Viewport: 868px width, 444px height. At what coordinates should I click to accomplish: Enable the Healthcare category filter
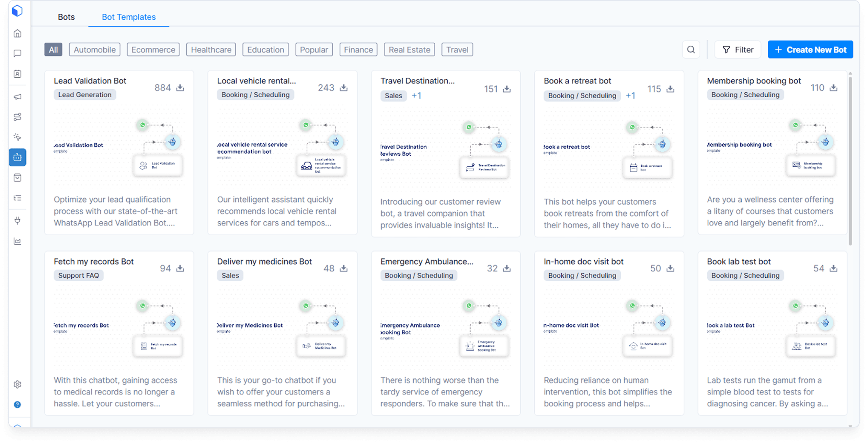[x=210, y=49]
